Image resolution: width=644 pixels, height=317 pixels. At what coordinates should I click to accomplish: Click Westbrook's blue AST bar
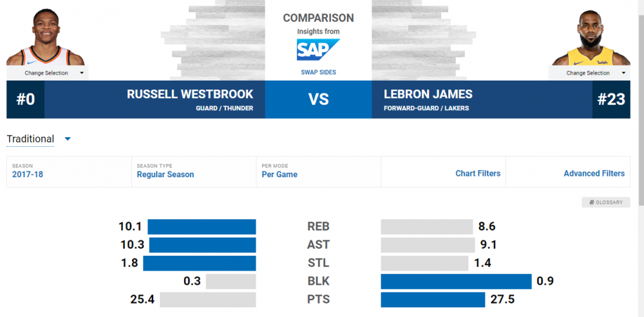click(x=202, y=245)
